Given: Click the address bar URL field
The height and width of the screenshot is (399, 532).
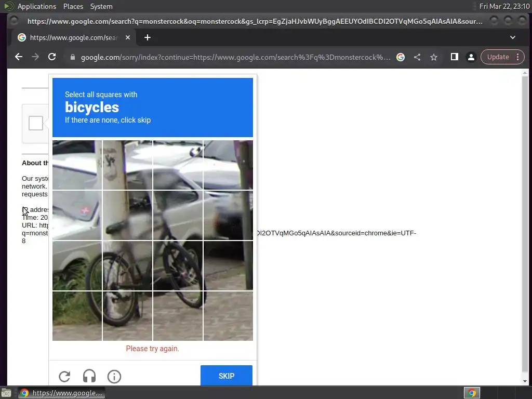Looking at the screenshot, I should (235, 57).
